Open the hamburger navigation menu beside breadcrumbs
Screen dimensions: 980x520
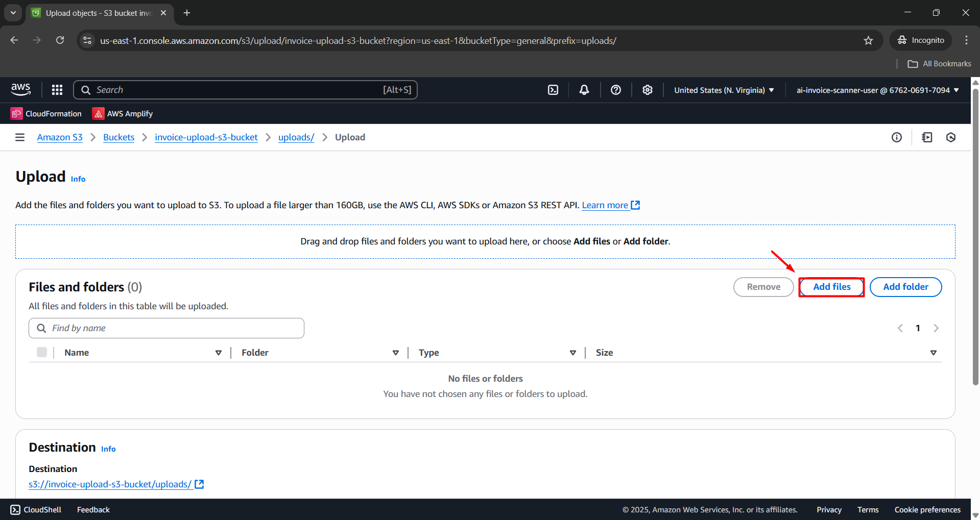(19, 137)
